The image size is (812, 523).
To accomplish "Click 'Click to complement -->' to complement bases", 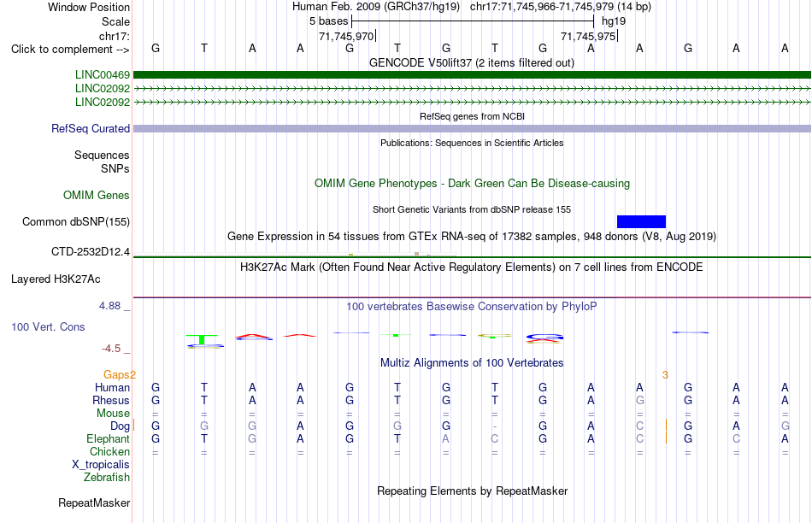I will (70, 50).
